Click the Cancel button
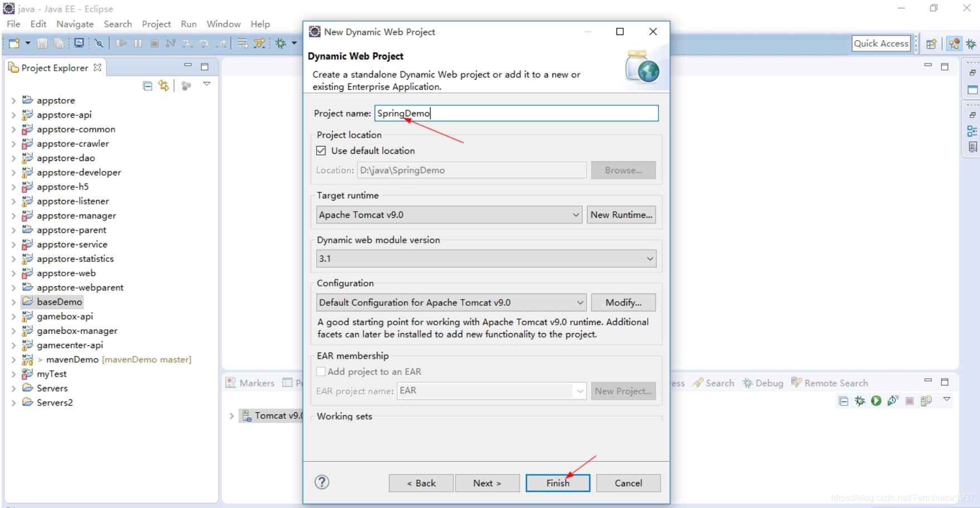The image size is (980, 508). 628,483
